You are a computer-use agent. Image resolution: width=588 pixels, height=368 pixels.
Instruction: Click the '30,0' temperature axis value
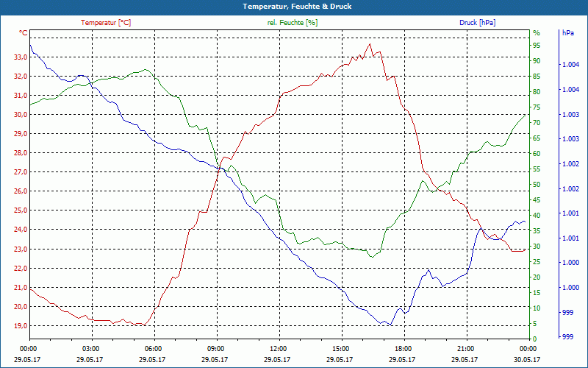coord(21,115)
